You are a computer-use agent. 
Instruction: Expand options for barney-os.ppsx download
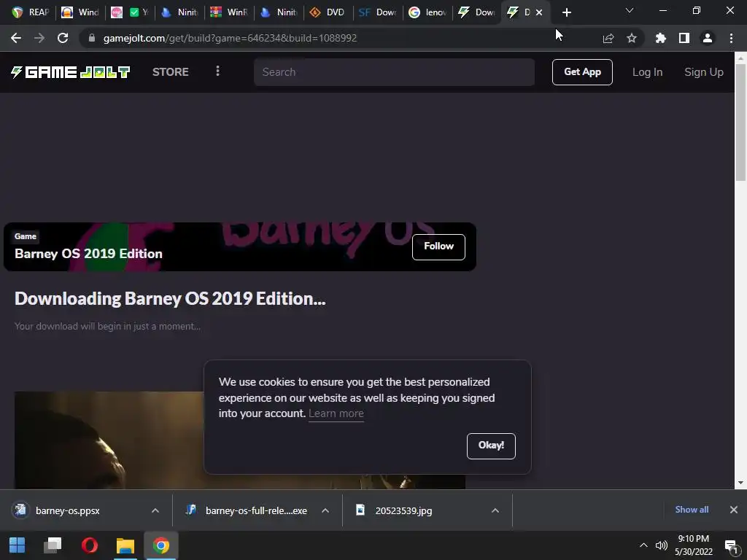(x=155, y=510)
